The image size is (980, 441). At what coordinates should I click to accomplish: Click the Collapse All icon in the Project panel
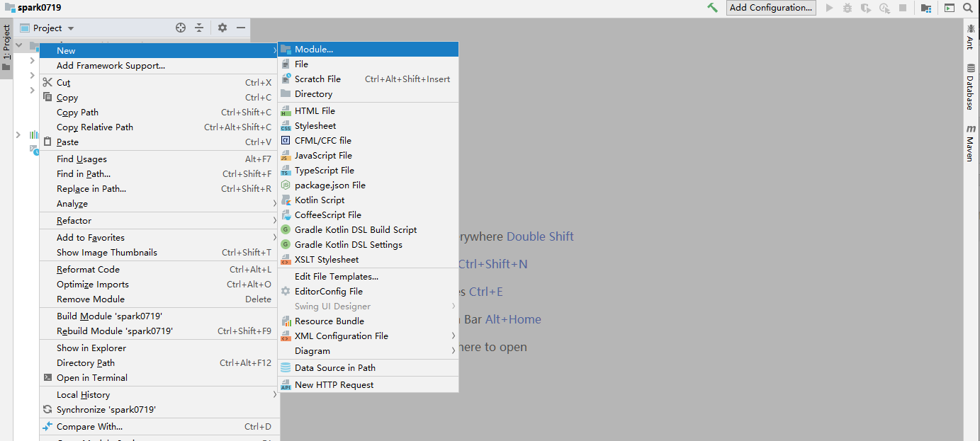coord(199,28)
